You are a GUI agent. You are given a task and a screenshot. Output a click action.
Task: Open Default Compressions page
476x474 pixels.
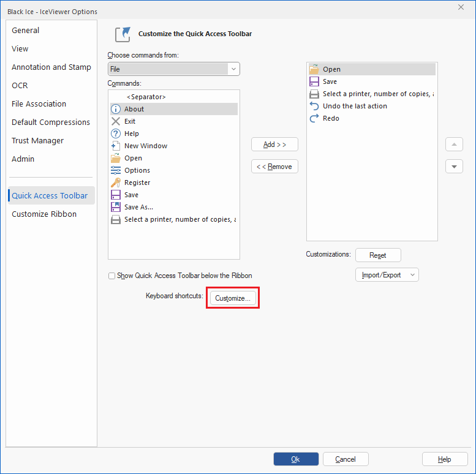pos(51,122)
